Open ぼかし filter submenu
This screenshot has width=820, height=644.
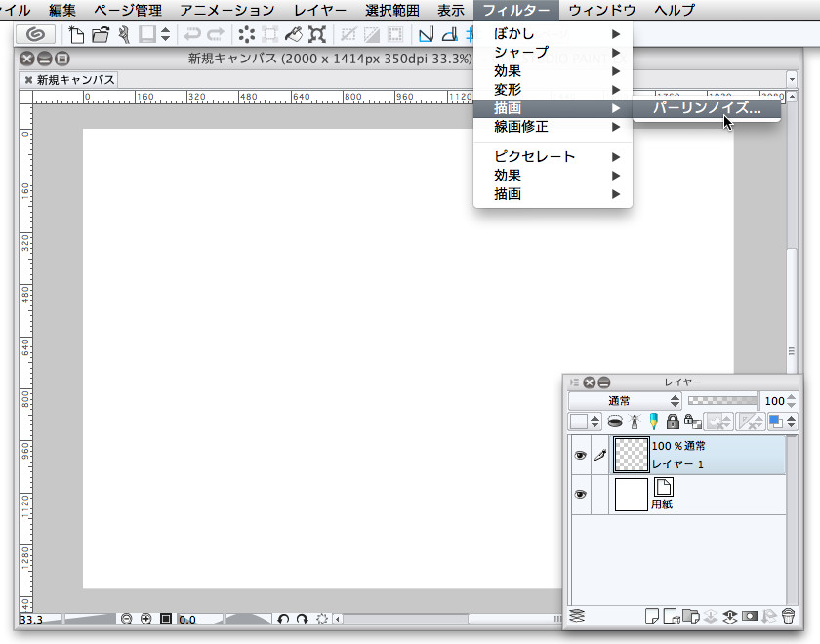(553, 34)
